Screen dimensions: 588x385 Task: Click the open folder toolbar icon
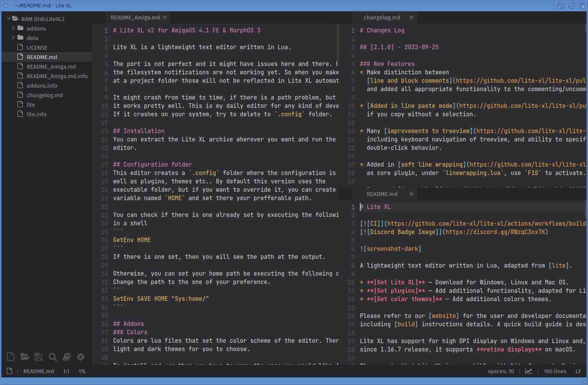tap(25, 357)
